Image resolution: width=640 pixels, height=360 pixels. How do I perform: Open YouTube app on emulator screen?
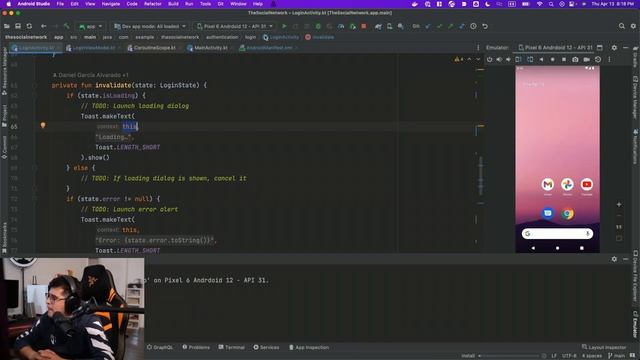pyautogui.click(x=587, y=184)
